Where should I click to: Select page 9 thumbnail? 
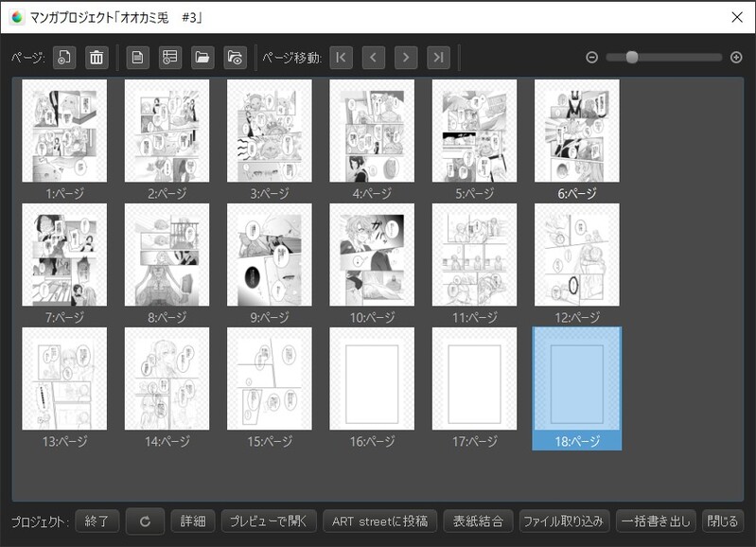tap(270, 255)
